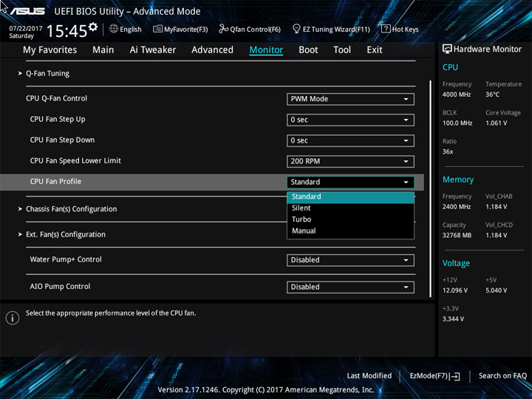Click the EzMode exit arrow icon
The image size is (532, 399).
tap(456, 376)
